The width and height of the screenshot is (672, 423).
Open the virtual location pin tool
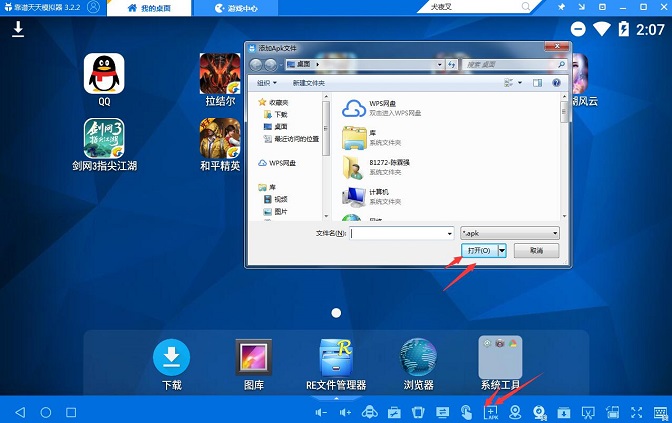point(515,412)
